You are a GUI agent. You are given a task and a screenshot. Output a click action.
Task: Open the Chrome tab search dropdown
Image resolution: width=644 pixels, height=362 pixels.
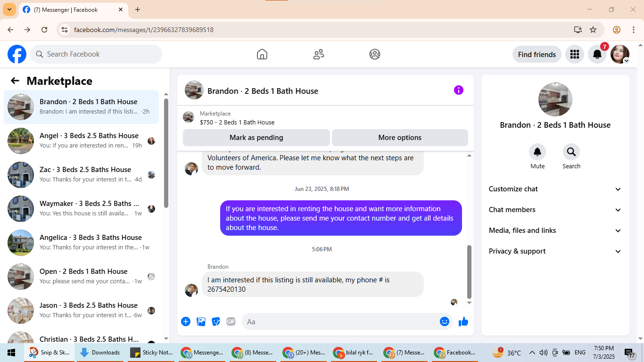tap(9, 9)
